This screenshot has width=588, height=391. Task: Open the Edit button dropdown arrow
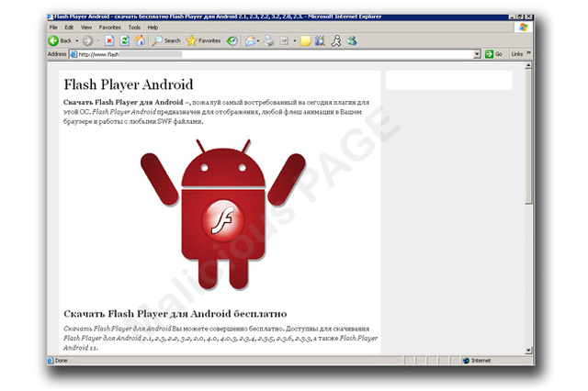pos(295,40)
